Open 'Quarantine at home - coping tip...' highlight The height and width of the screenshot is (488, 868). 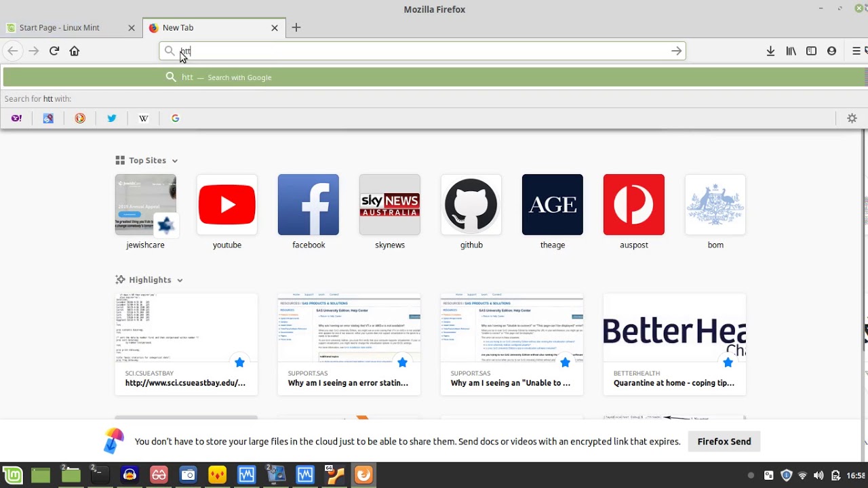[x=675, y=344]
